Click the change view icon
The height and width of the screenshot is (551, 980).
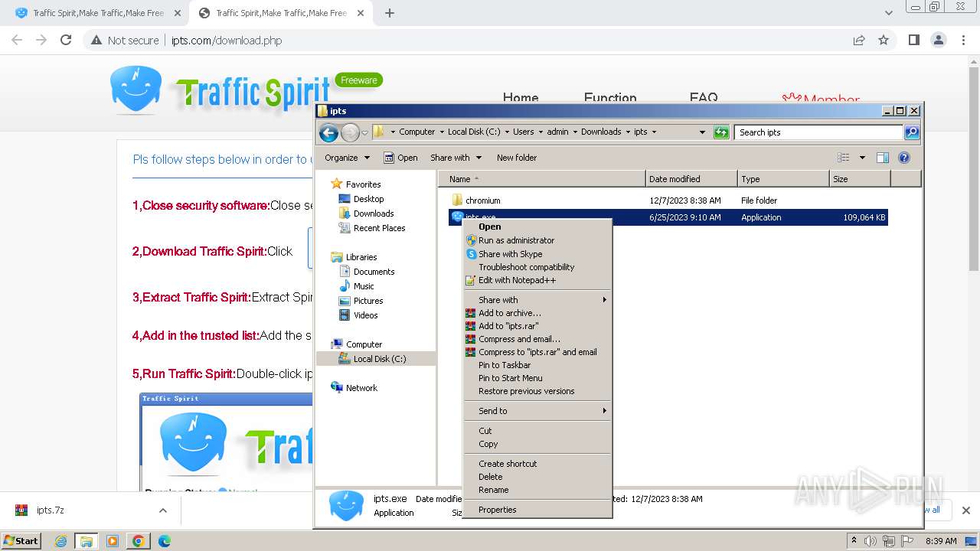[x=843, y=158]
